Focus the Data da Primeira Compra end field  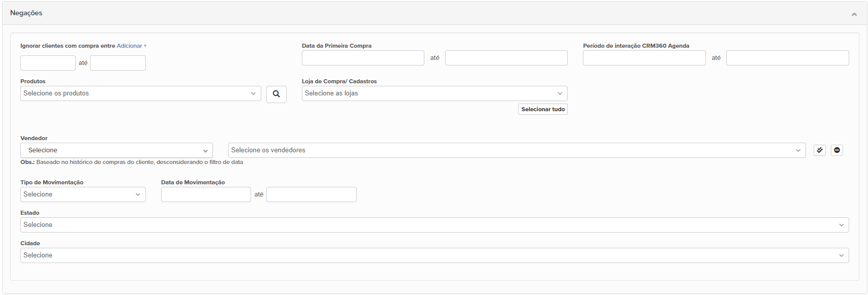pyautogui.click(x=506, y=58)
